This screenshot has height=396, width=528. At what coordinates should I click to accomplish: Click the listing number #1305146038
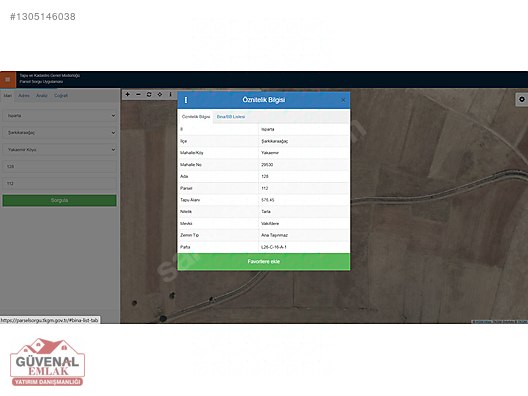coord(43,16)
